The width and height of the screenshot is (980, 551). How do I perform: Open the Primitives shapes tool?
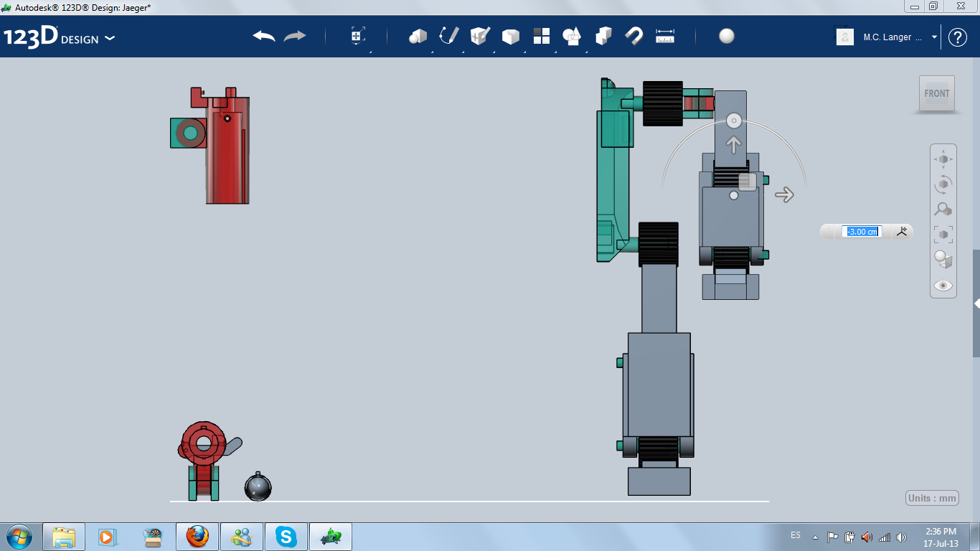[x=418, y=36]
